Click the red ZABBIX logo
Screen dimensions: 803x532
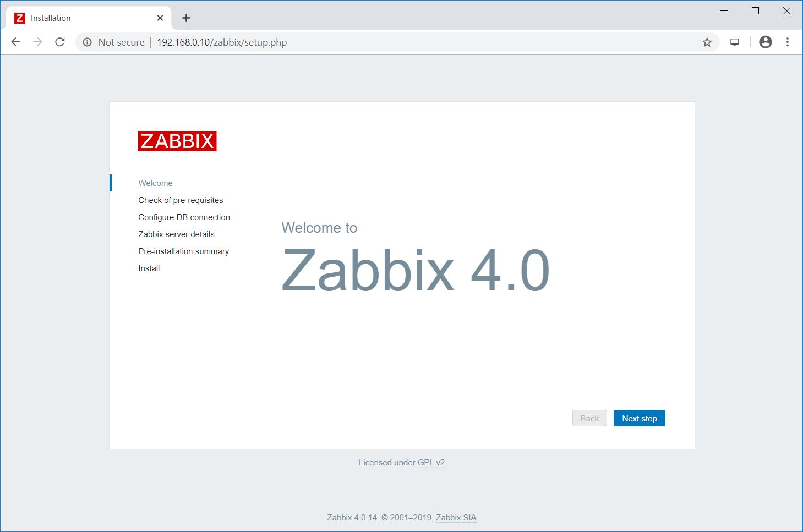click(x=177, y=141)
